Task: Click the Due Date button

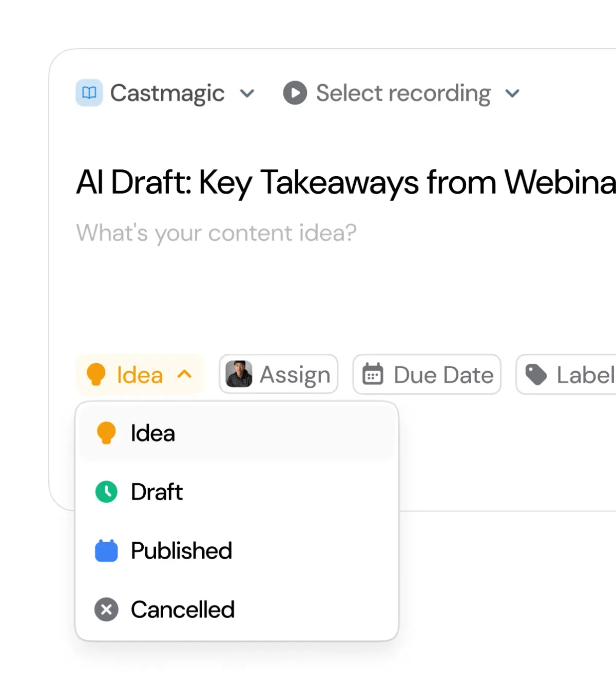Action: point(427,375)
